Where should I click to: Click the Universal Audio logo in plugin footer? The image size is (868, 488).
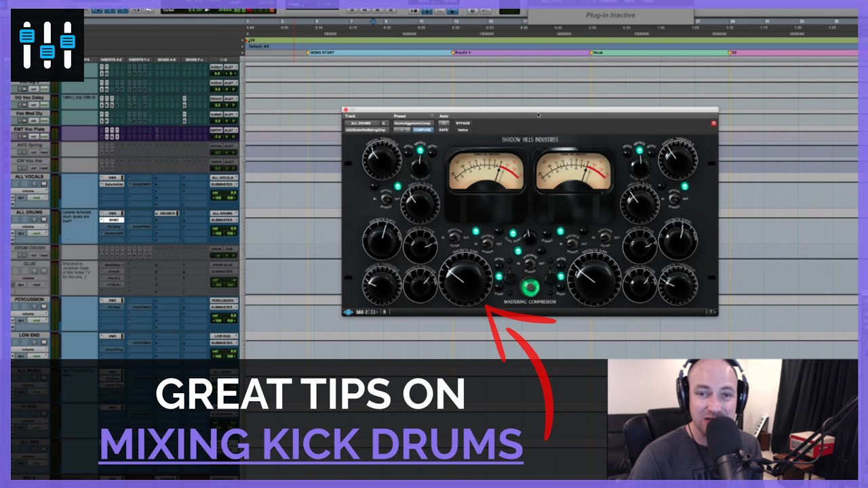(349, 312)
